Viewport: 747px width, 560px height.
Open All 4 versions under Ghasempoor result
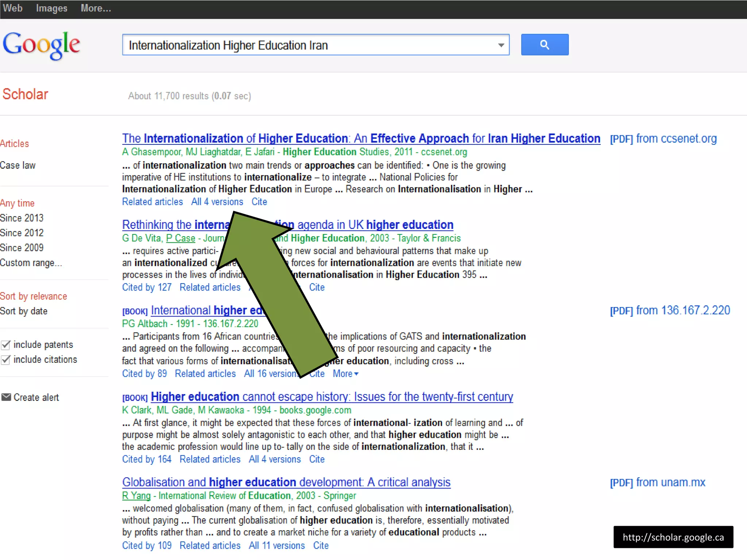tap(217, 202)
